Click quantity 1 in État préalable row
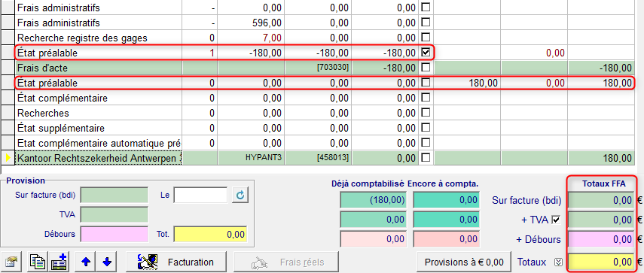Image resolution: width=644 pixels, height=273 pixels. [200, 53]
